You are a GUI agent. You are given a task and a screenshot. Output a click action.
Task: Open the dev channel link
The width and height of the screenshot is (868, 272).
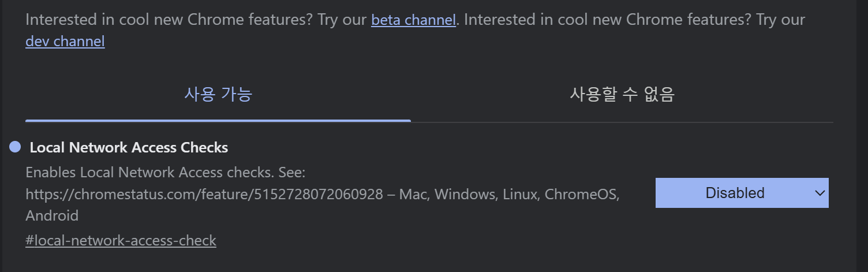pyautogui.click(x=65, y=42)
